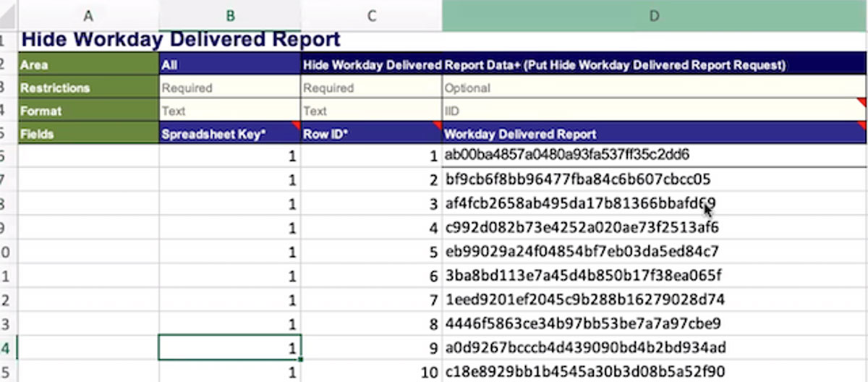Click the title cell 'Hide Workday Delivered Report'
Viewport: 868px width, 382px height.
coord(180,40)
